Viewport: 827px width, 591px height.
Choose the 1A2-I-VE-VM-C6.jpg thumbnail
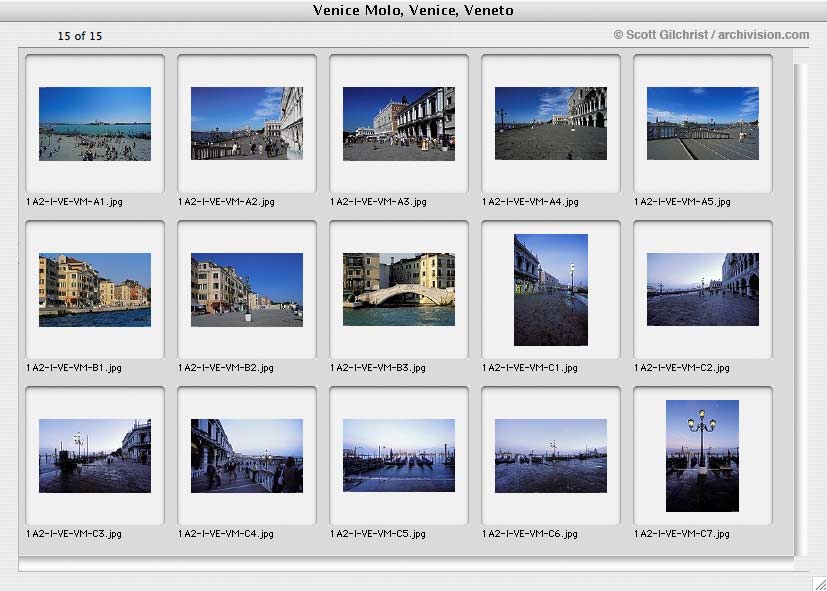pyautogui.click(x=551, y=456)
